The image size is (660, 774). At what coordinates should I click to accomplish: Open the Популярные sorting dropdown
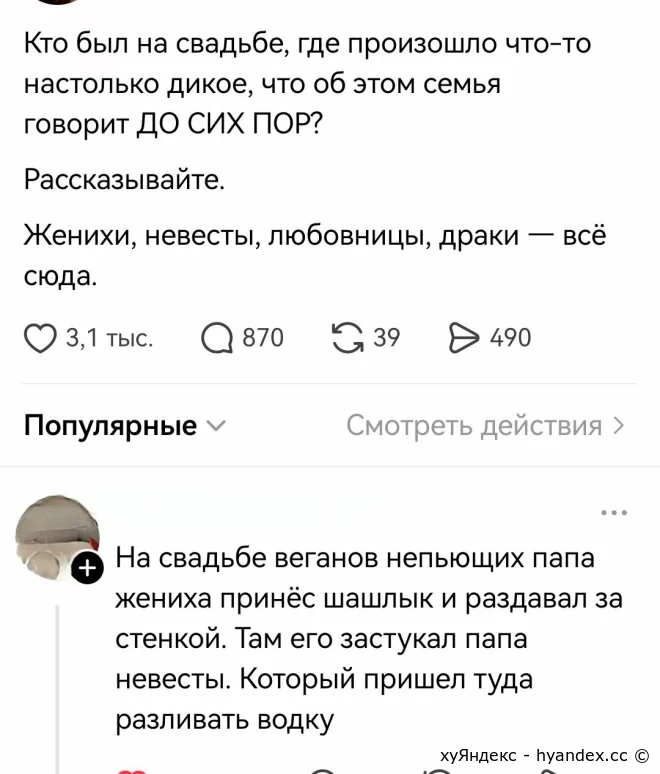(x=125, y=426)
